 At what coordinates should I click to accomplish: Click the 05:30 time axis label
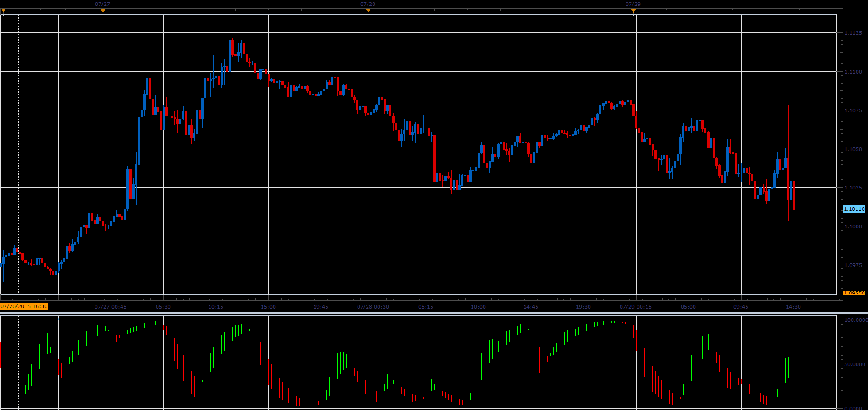pyautogui.click(x=163, y=307)
